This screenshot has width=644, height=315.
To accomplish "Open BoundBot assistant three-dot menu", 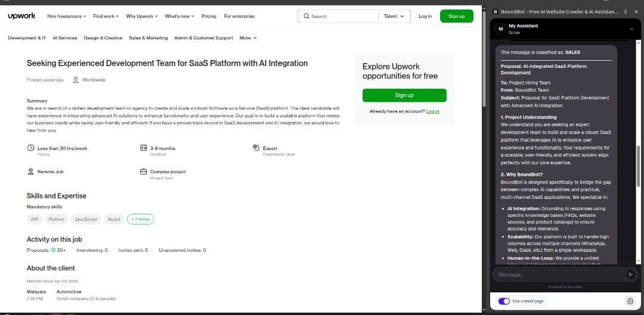I will point(631,29).
